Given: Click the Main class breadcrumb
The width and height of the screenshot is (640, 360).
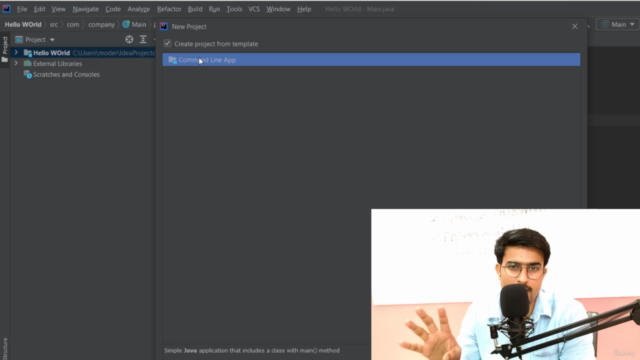Looking at the screenshot, I should click(x=134, y=24).
